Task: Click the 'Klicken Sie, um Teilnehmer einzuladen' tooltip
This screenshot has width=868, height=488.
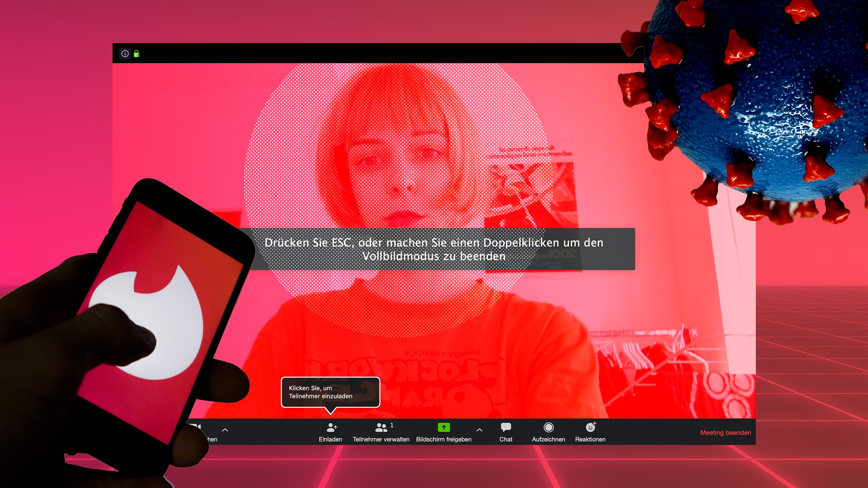Action: coord(330,392)
